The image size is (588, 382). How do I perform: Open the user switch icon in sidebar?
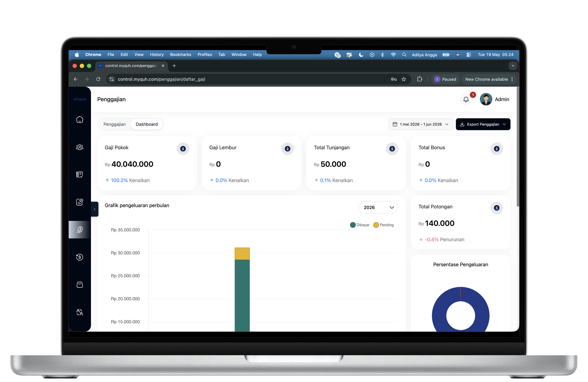80,312
